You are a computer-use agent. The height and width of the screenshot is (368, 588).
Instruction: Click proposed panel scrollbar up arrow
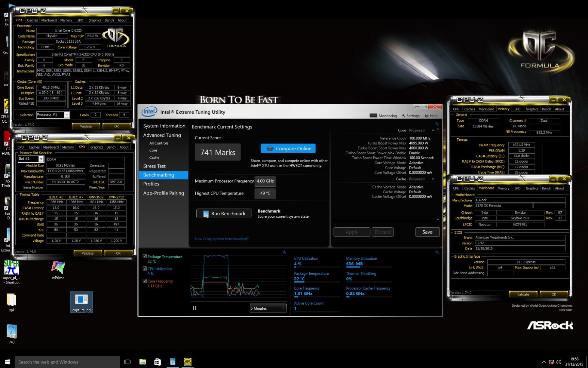(x=438, y=129)
